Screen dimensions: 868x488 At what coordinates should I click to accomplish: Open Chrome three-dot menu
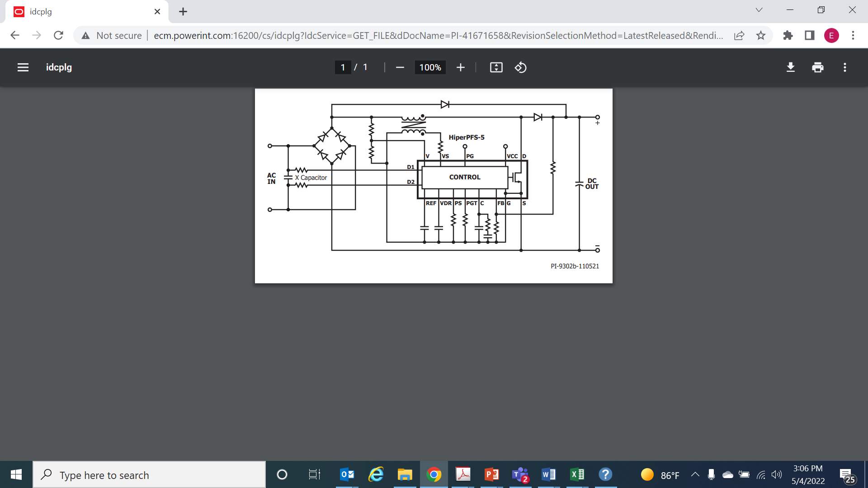(x=853, y=35)
